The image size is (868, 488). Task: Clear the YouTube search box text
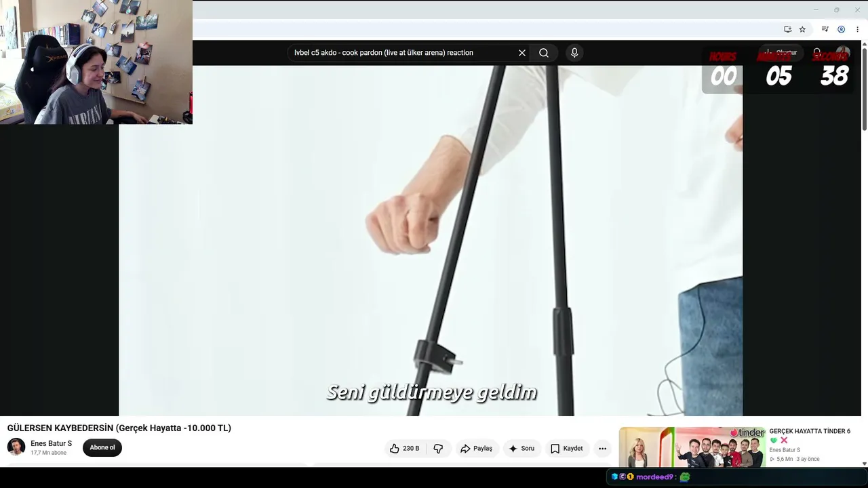click(522, 53)
